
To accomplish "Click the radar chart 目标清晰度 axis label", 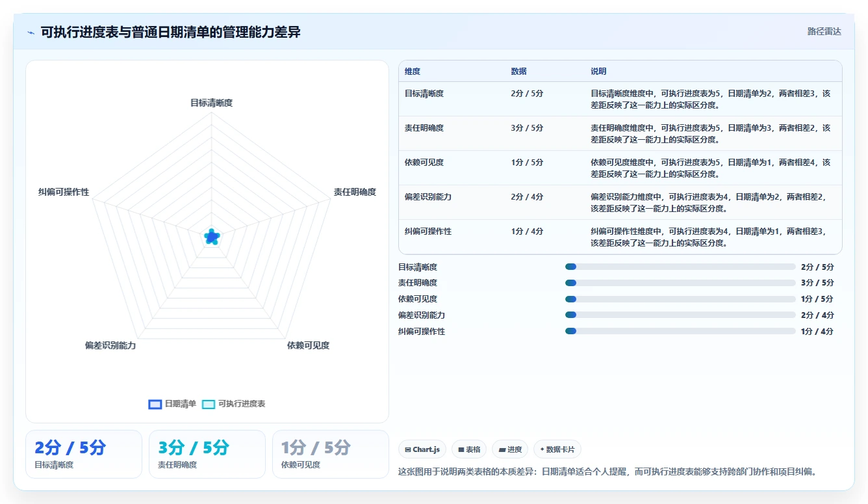I will tap(211, 103).
